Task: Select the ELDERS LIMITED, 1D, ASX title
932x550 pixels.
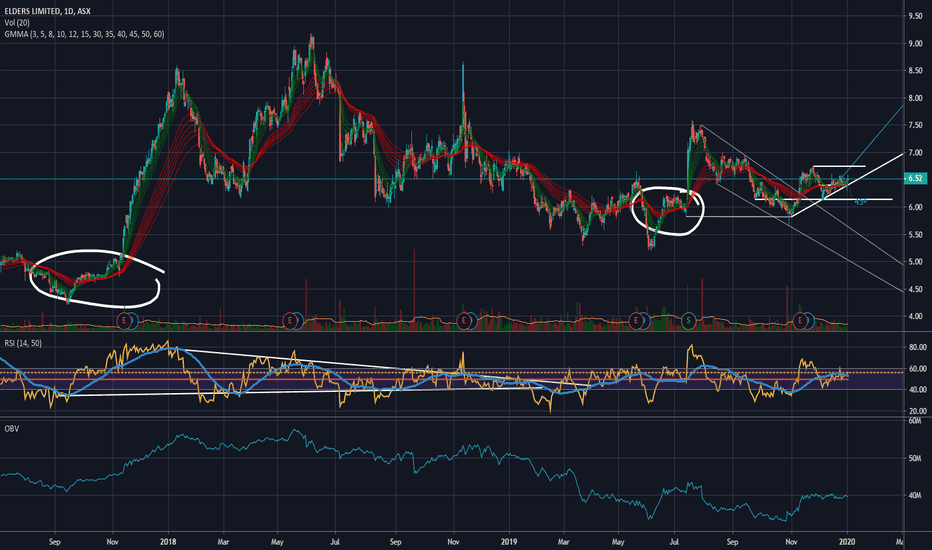Action: 47,11
